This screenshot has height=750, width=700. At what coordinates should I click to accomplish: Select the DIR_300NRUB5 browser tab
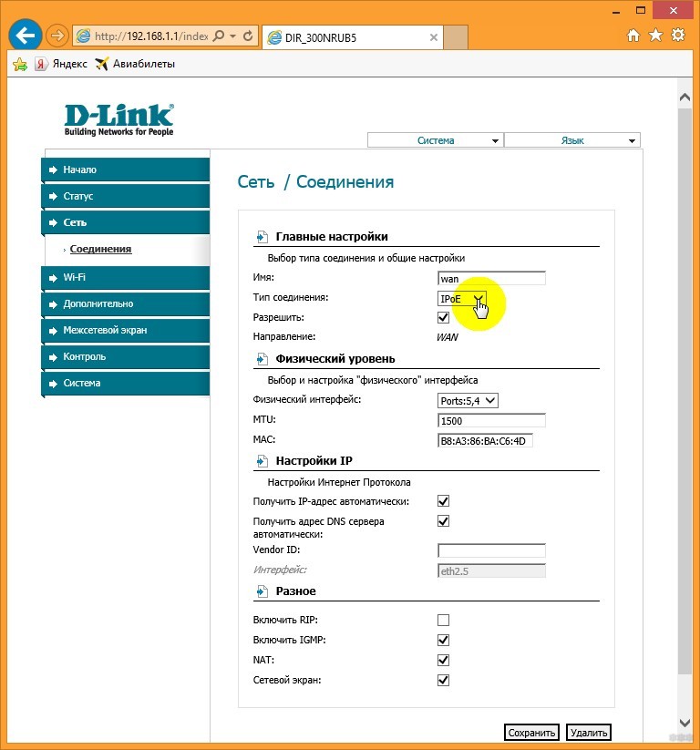point(353,37)
